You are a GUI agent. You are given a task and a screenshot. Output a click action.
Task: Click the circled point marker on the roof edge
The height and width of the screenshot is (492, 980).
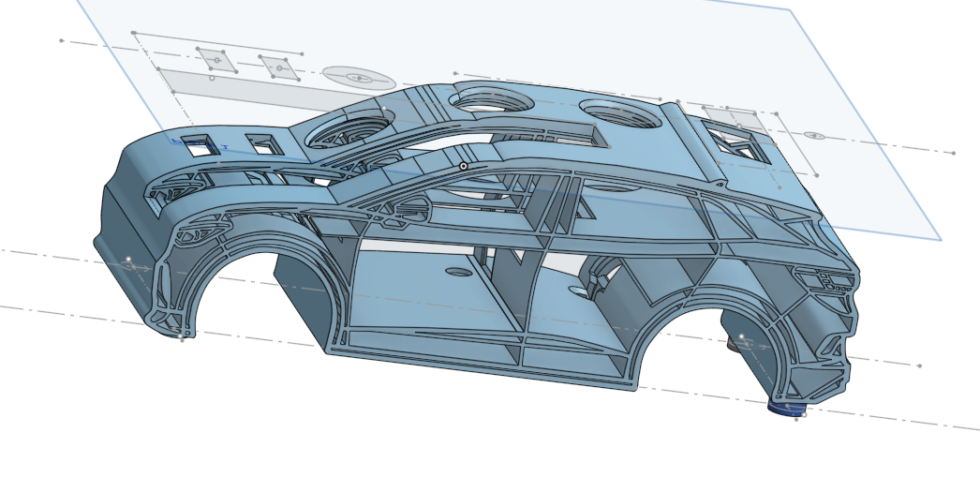463,166
